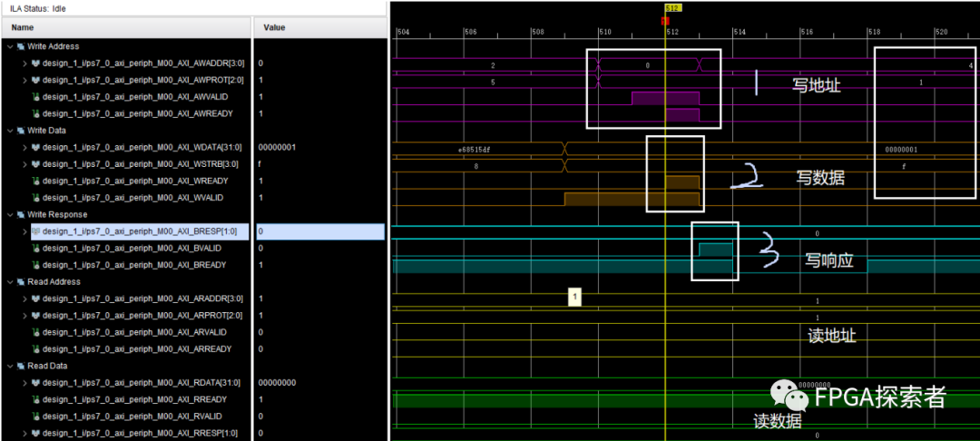Click the signal icon beside BVALID
Image resolution: width=980 pixels, height=441 pixels.
point(35,248)
